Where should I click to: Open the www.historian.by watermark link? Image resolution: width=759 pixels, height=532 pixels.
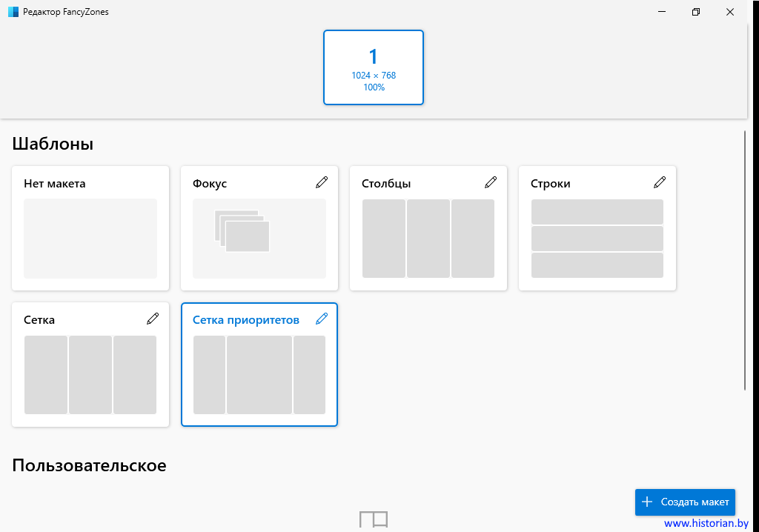coord(706,523)
